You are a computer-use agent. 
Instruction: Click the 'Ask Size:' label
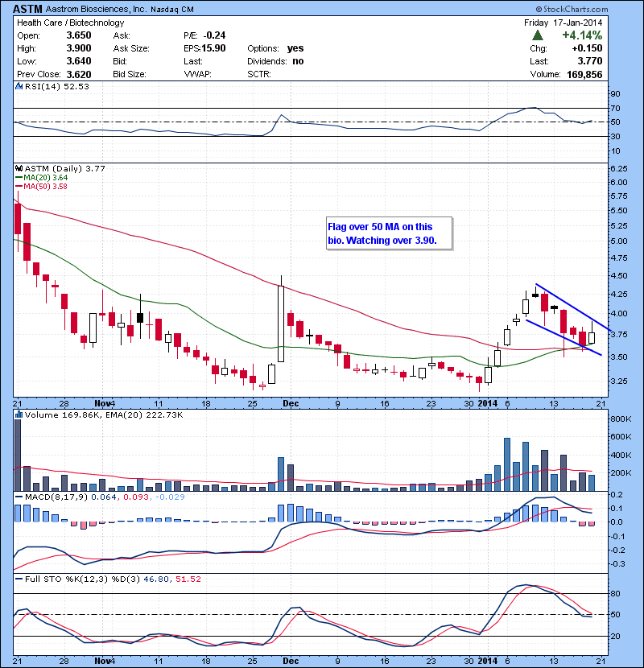(x=131, y=48)
